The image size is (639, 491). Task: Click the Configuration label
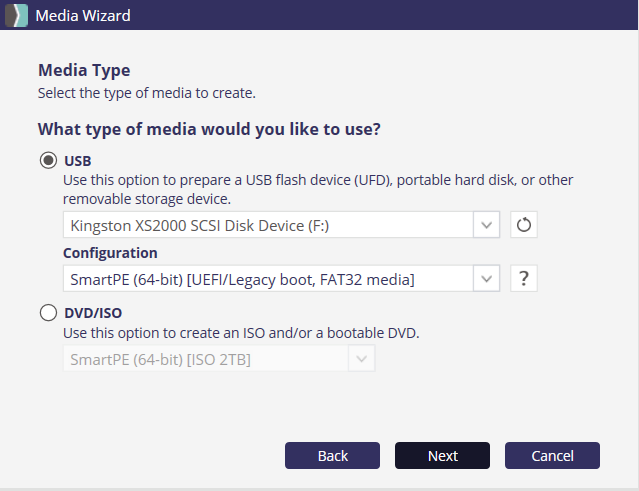point(110,253)
